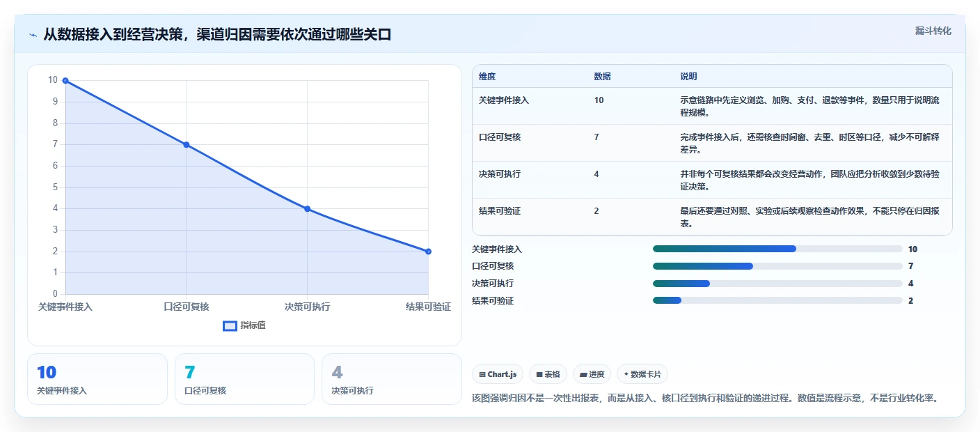Click the chart data point at 结果可验证

tap(428, 252)
